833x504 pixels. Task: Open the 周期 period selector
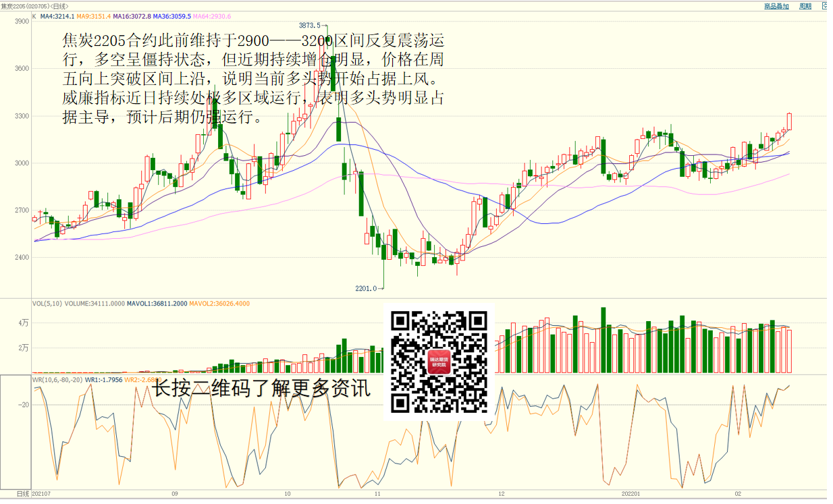pos(805,6)
